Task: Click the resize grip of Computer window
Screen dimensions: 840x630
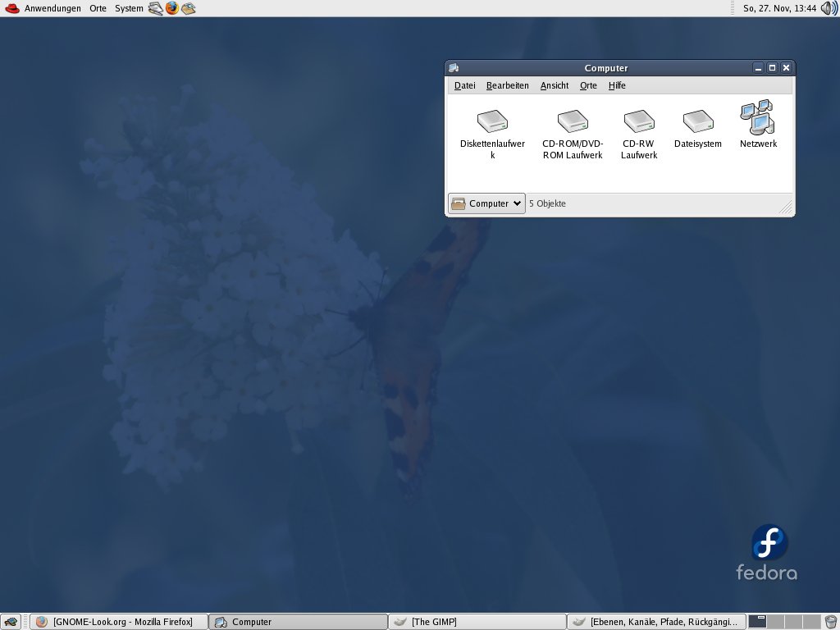Action: pos(786,208)
